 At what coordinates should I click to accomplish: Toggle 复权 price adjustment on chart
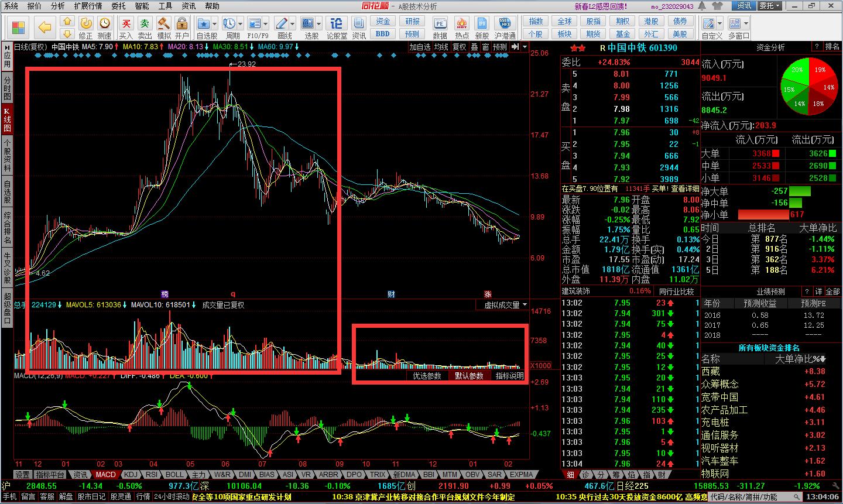click(460, 47)
